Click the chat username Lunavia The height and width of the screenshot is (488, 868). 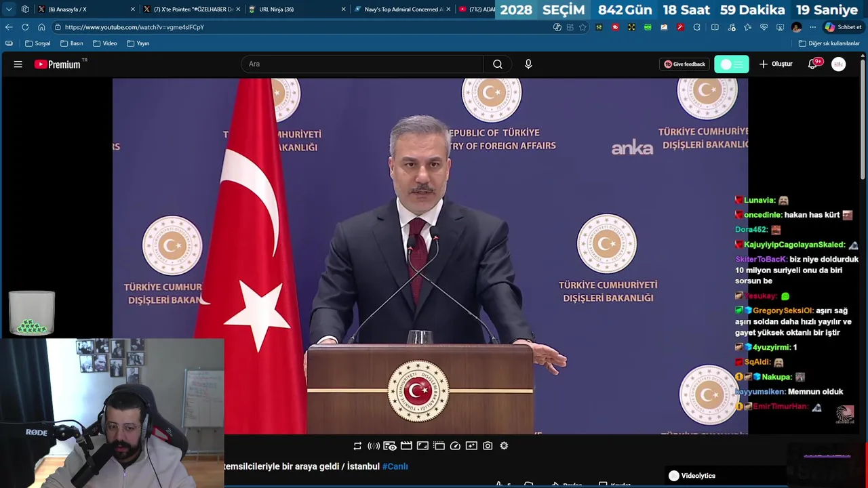click(759, 201)
